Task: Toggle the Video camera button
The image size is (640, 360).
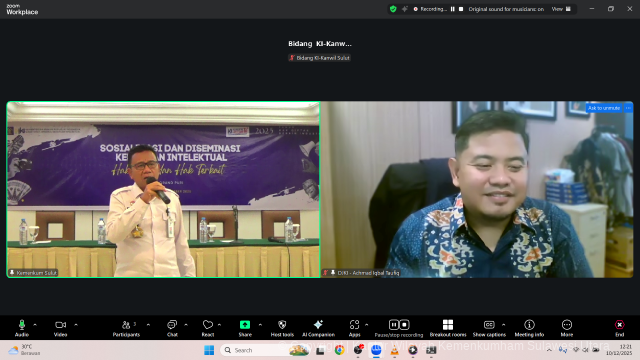Action: click(60, 328)
